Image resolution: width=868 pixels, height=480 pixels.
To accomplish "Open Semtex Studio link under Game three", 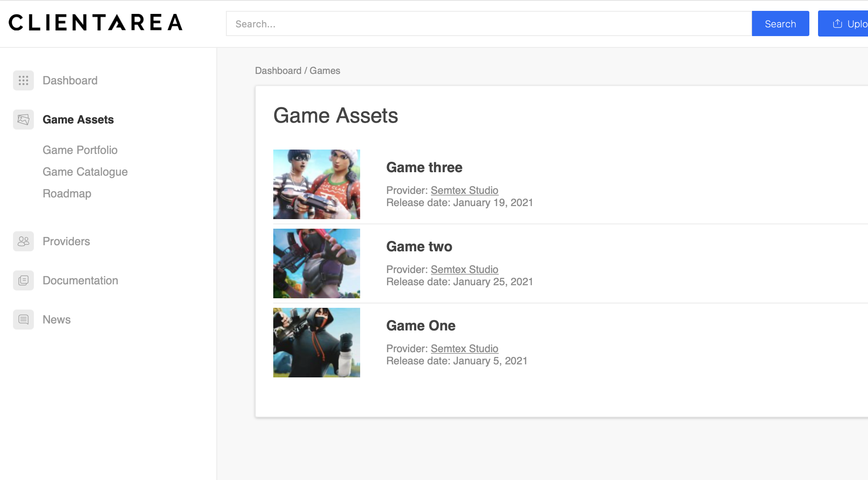I will (464, 190).
